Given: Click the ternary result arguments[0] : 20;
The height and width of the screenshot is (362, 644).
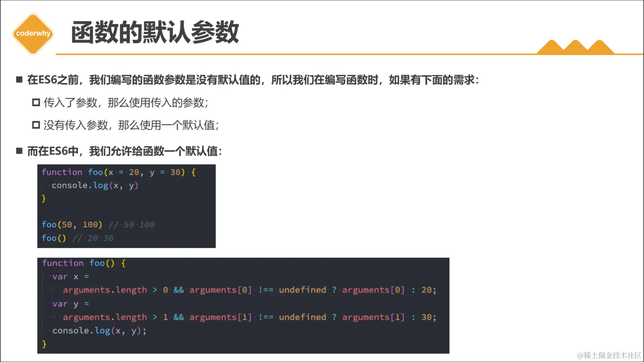Looking at the screenshot, I should click(x=389, y=290).
